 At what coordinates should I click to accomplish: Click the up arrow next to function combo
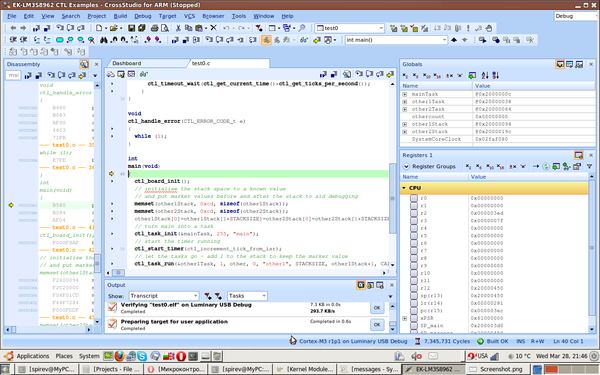coord(454,40)
